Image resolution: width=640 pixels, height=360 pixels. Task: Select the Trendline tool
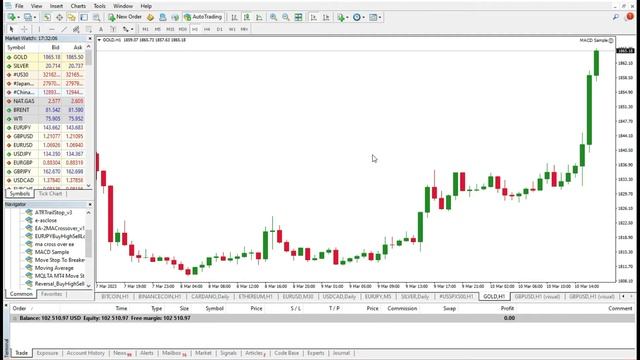click(x=64, y=29)
